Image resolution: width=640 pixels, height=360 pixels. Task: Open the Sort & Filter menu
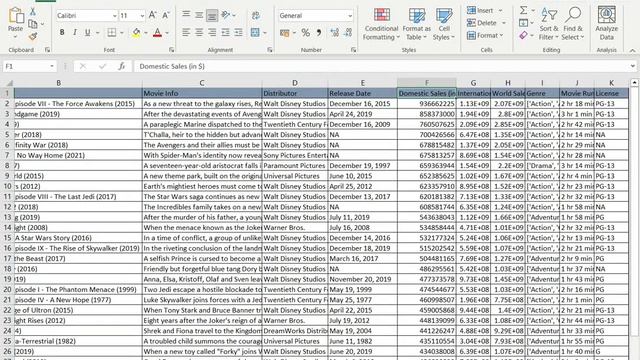click(548, 24)
